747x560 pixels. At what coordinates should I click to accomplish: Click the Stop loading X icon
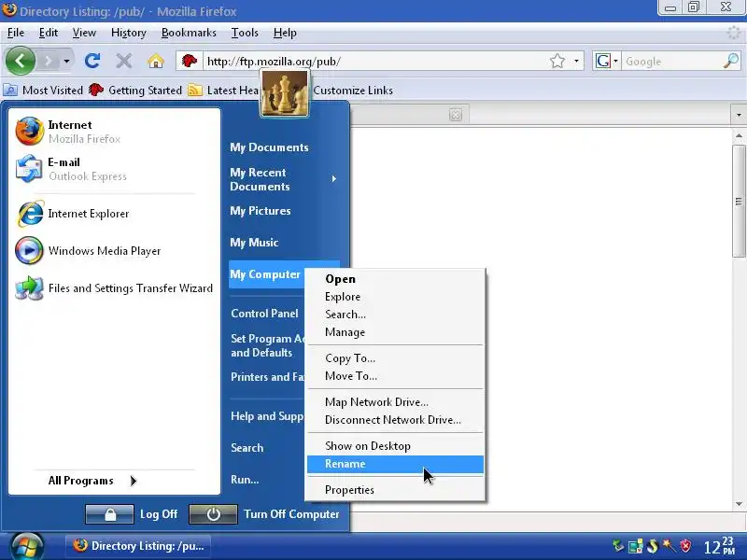[124, 61]
